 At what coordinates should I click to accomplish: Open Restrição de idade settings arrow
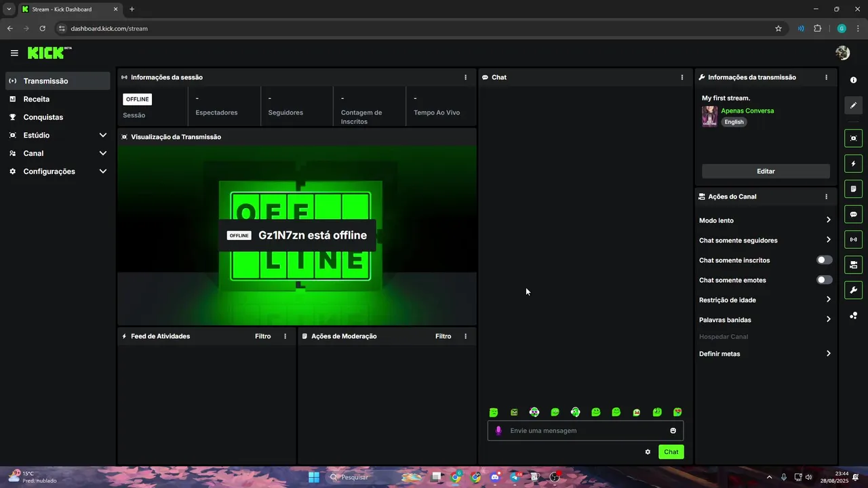click(x=828, y=300)
